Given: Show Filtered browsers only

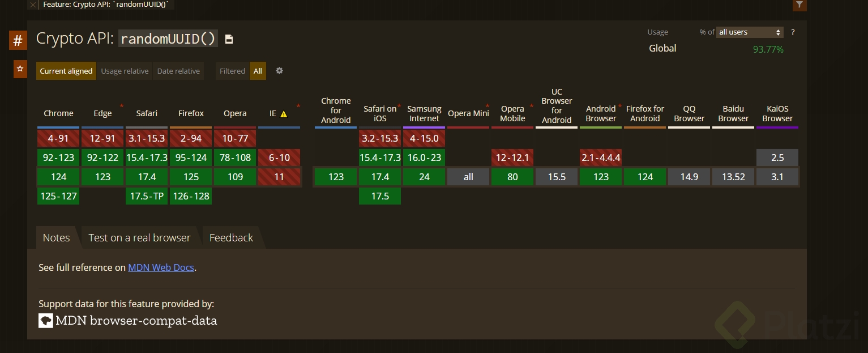Looking at the screenshot, I should point(232,71).
